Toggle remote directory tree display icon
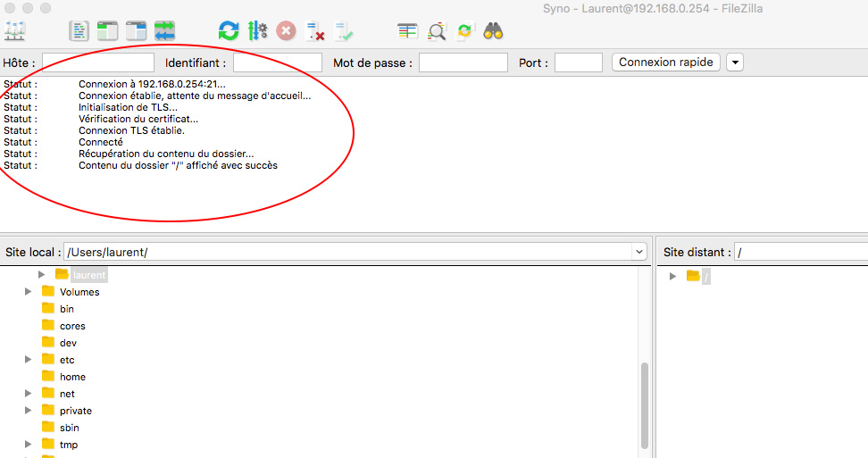 tap(136, 31)
